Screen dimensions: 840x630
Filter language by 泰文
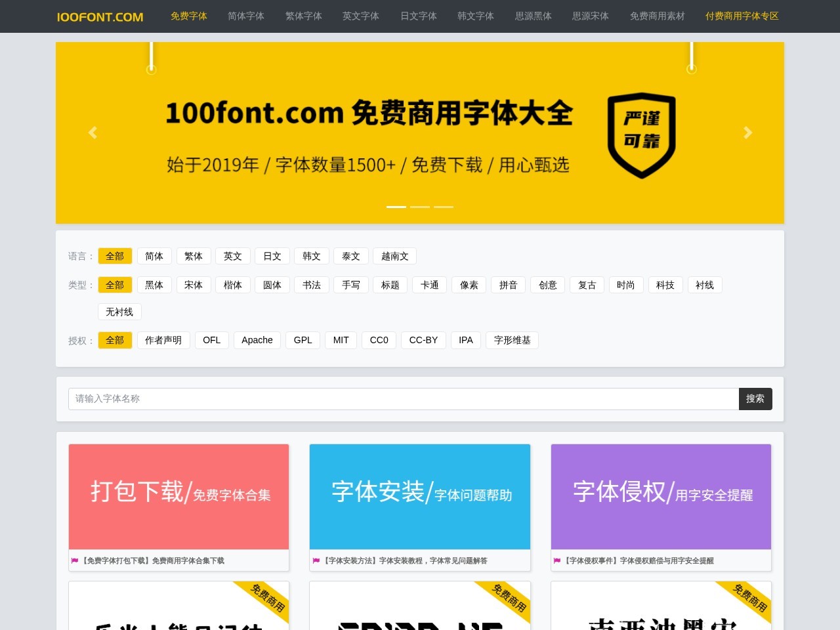pos(351,256)
